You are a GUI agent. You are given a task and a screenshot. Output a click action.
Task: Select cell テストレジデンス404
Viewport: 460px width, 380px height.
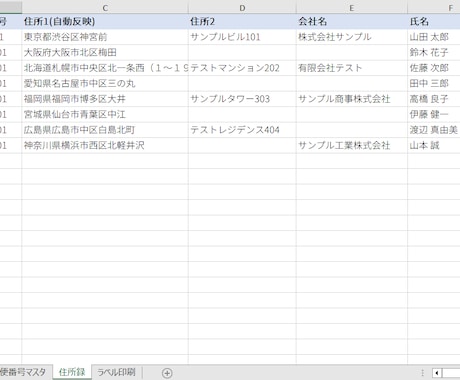click(x=242, y=130)
